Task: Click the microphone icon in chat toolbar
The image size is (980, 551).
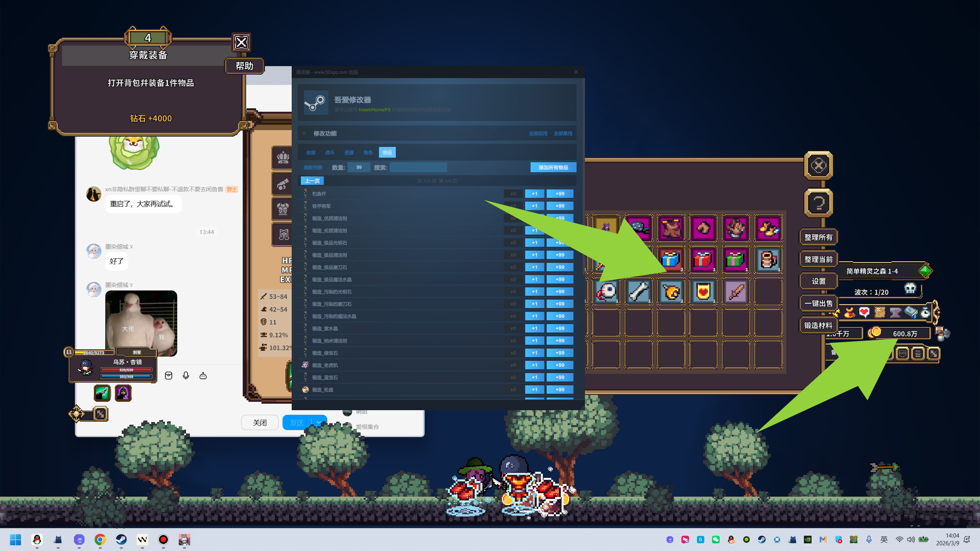Action: pos(186,376)
